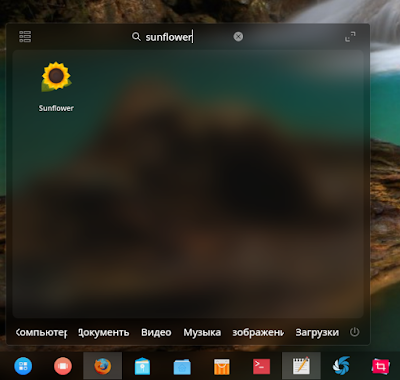Open the Документы folder shortcut
400x380 pixels.
(104, 332)
